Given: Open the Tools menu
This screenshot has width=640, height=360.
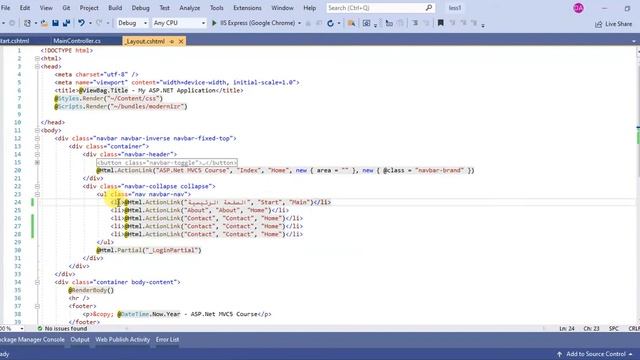Looking at the screenshot, I should [x=217, y=8].
